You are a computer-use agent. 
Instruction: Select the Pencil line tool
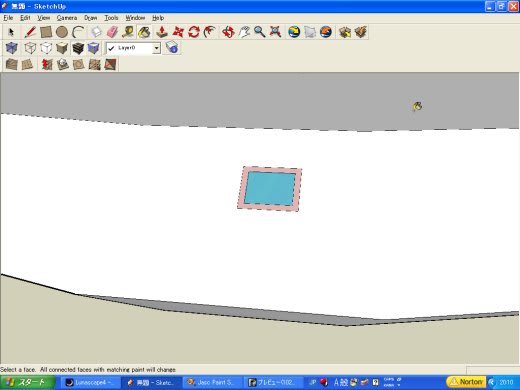30,32
